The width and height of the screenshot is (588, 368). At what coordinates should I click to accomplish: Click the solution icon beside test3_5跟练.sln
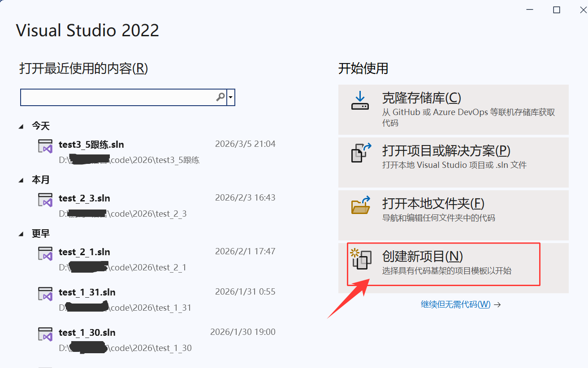point(45,146)
